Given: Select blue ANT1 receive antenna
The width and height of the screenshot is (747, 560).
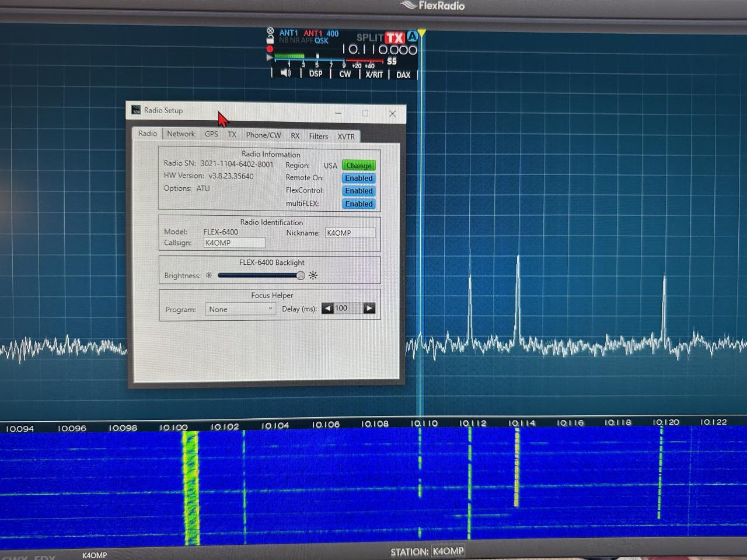Looking at the screenshot, I should [x=288, y=33].
